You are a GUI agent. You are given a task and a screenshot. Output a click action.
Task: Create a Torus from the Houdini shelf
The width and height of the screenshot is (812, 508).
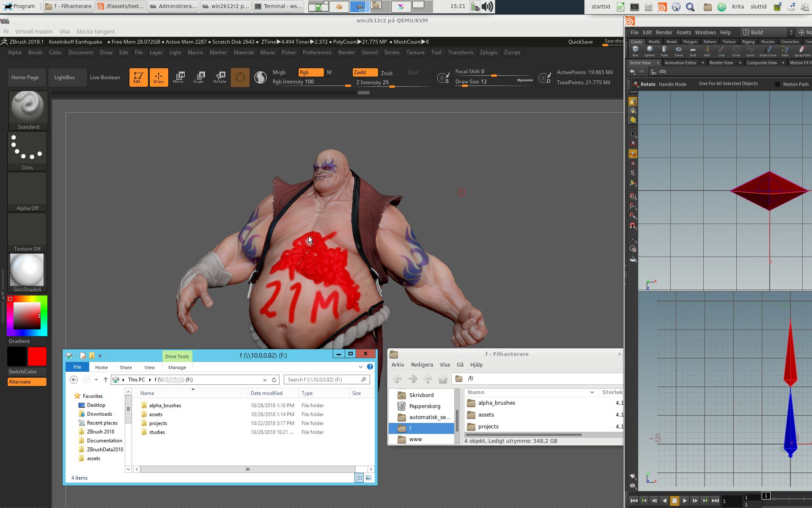click(678, 51)
